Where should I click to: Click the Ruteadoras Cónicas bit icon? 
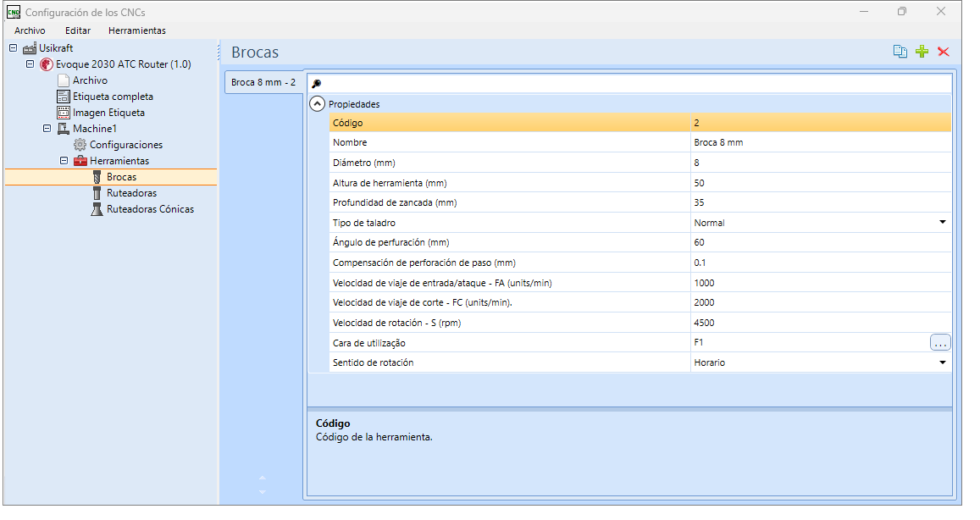(97, 209)
